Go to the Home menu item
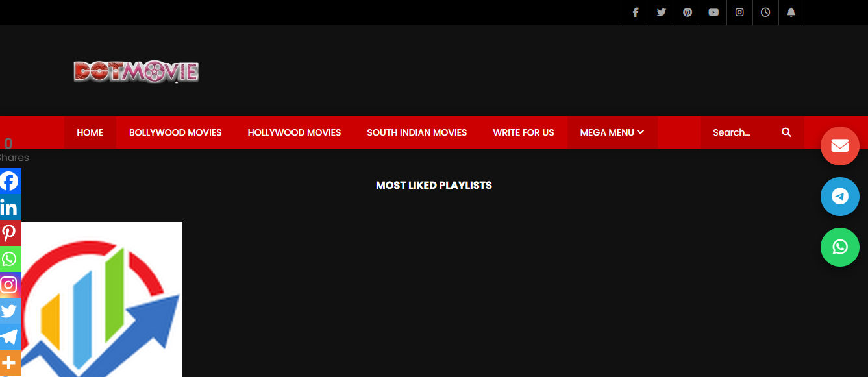The width and height of the screenshot is (868, 377). point(90,132)
